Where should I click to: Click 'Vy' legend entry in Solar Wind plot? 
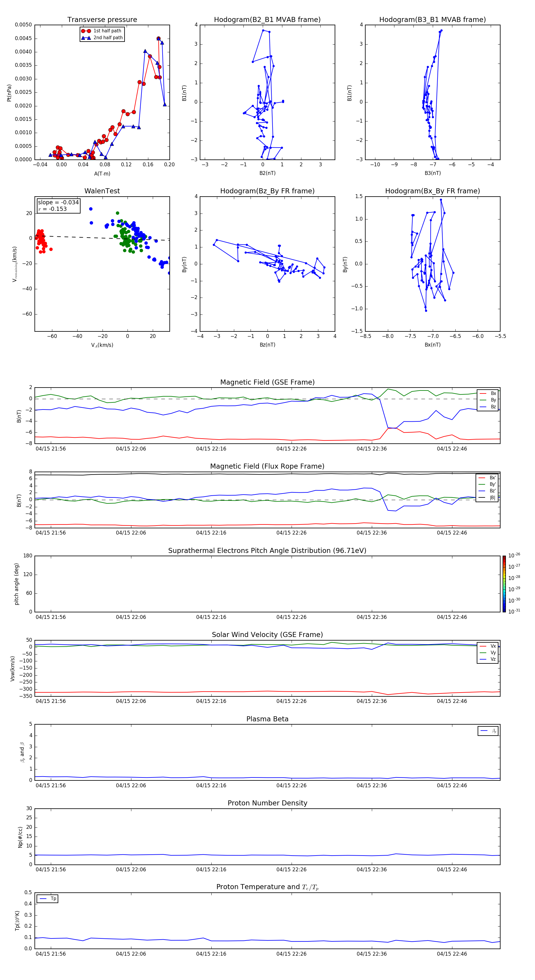[x=488, y=653]
